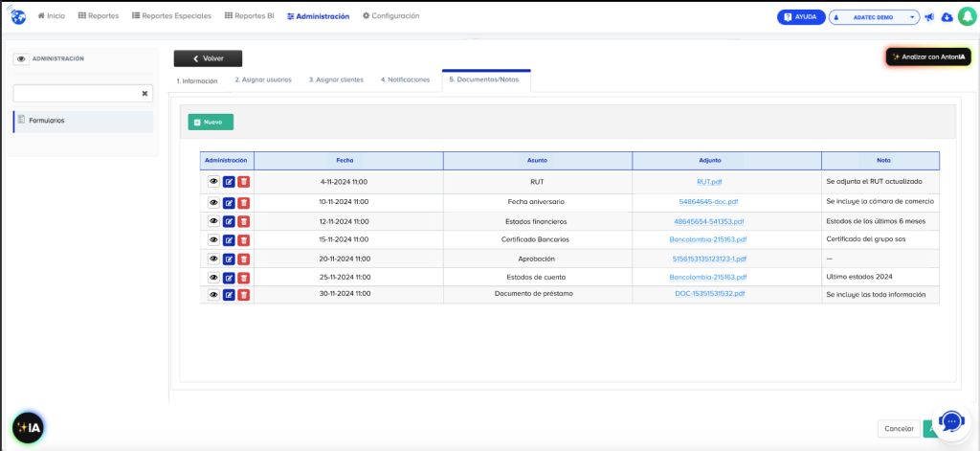Click the Fecha column header
The height and width of the screenshot is (451, 980).
tap(348, 161)
